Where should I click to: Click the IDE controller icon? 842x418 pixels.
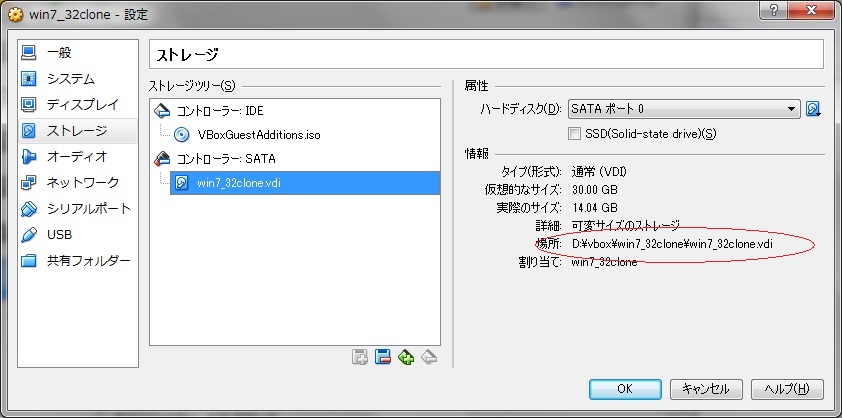click(162, 111)
